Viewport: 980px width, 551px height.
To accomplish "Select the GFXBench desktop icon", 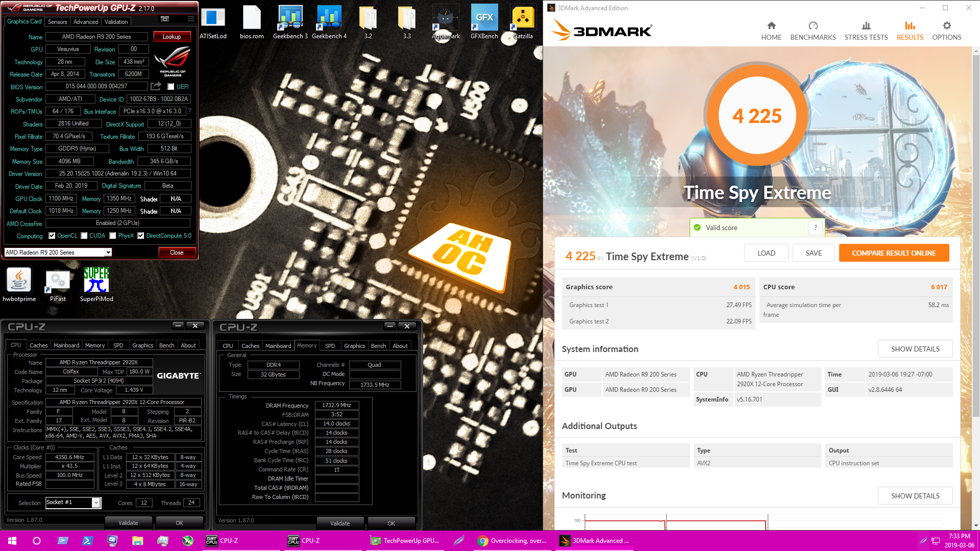I will point(484,22).
